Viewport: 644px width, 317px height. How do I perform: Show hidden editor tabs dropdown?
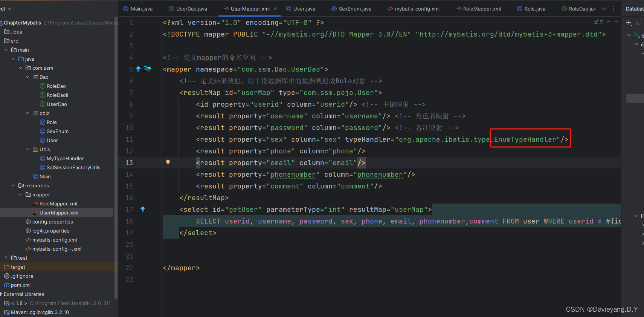604,9
